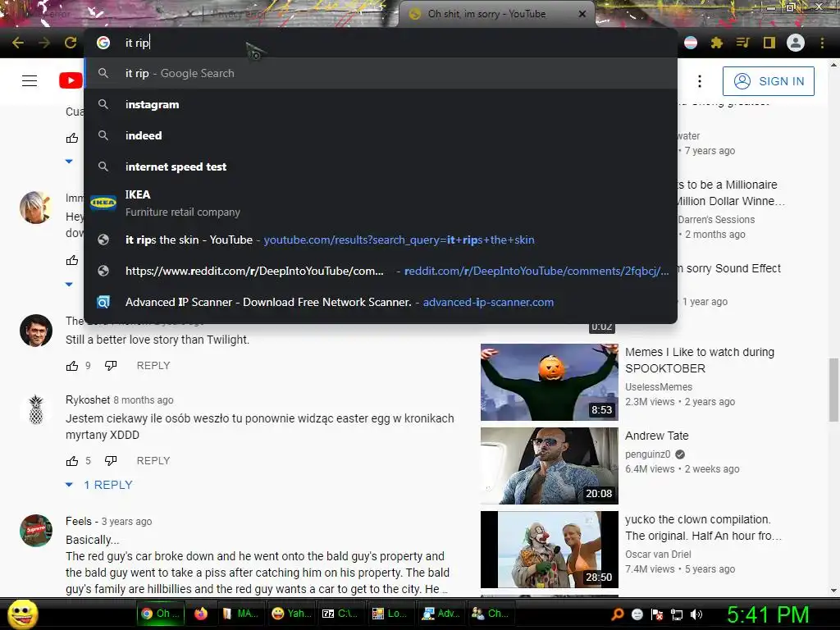Like Rykoshet's comment
The image size is (840, 630).
point(72,461)
